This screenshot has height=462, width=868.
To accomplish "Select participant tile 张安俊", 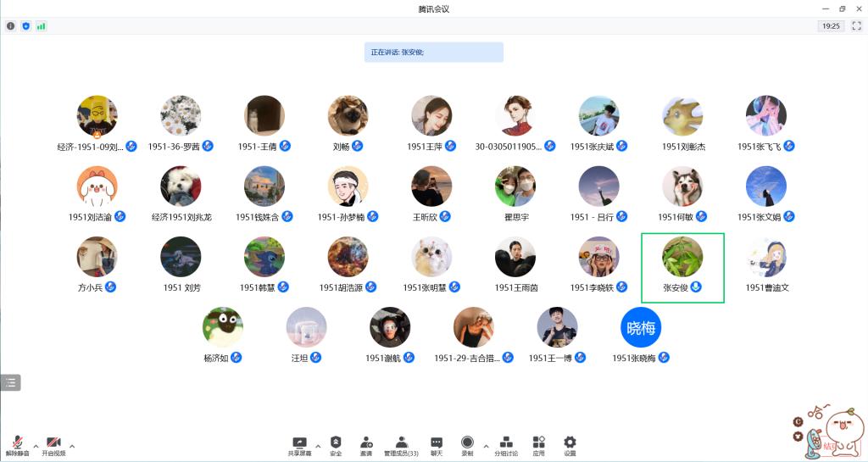I will (x=682, y=267).
